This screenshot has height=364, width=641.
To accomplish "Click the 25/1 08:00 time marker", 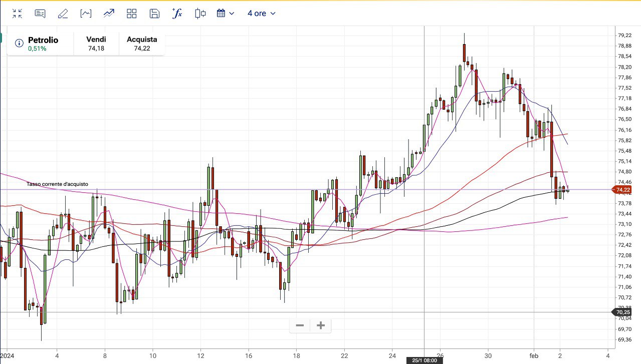I will pos(424,360).
